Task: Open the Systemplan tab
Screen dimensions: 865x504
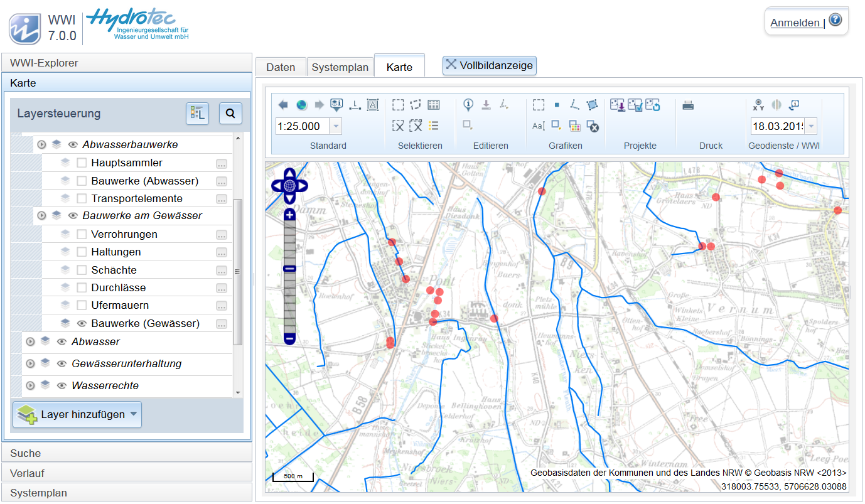Action: tap(340, 67)
